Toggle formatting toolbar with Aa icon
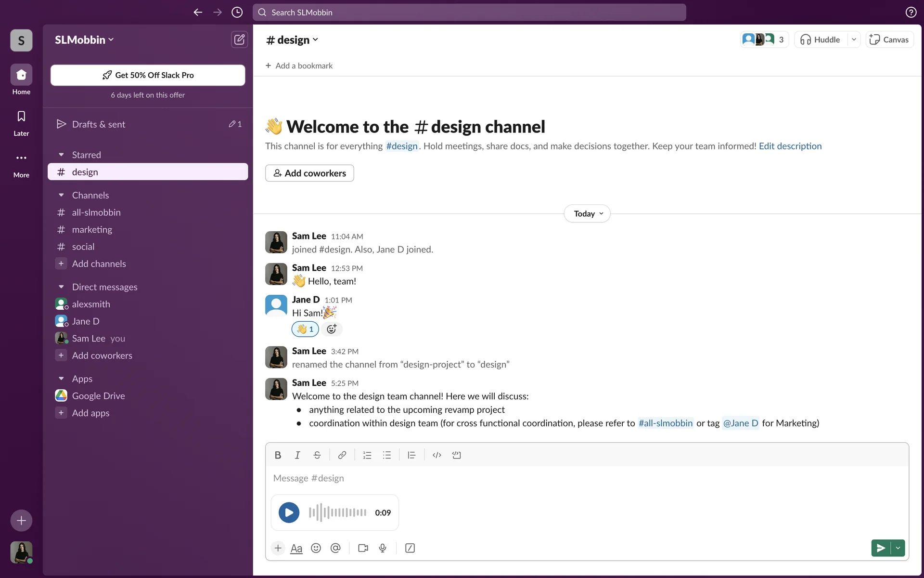 296,548
